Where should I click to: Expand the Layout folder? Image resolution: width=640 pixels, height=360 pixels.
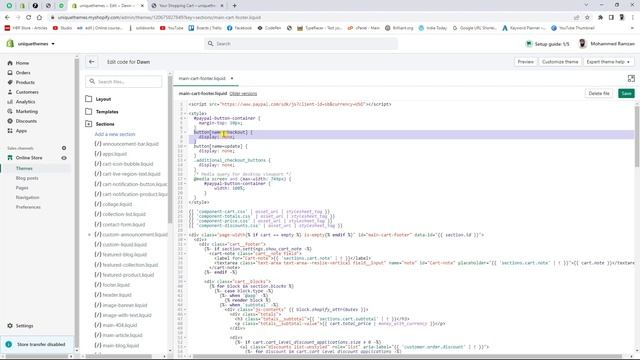89,99
